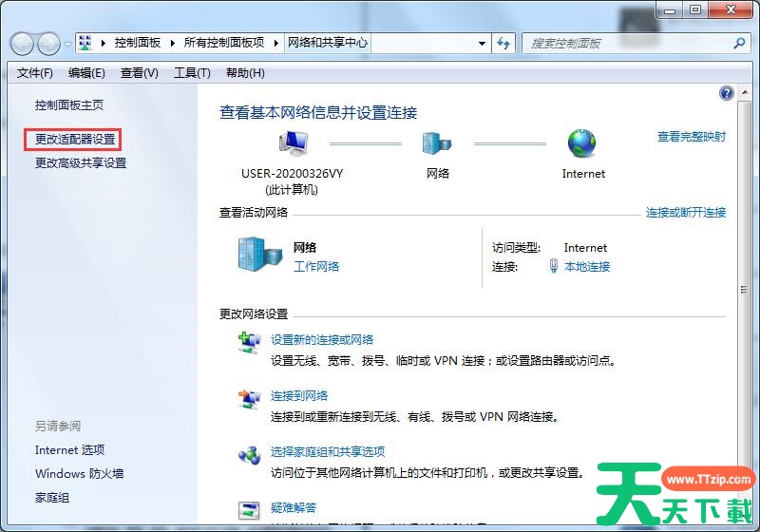Image resolution: width=760 pixels, height=532 pixels.
Task: Click the active network building icon
Action: coord(259,254)
